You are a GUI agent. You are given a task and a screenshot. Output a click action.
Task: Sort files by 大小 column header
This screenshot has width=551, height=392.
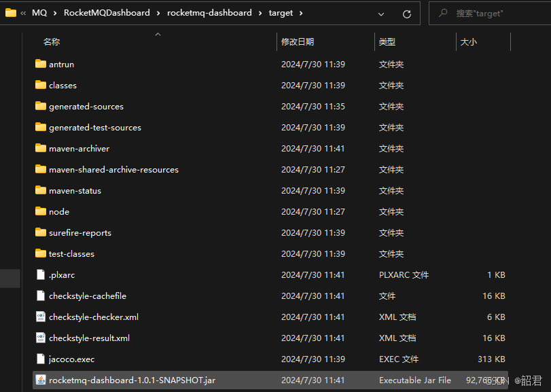469,42
